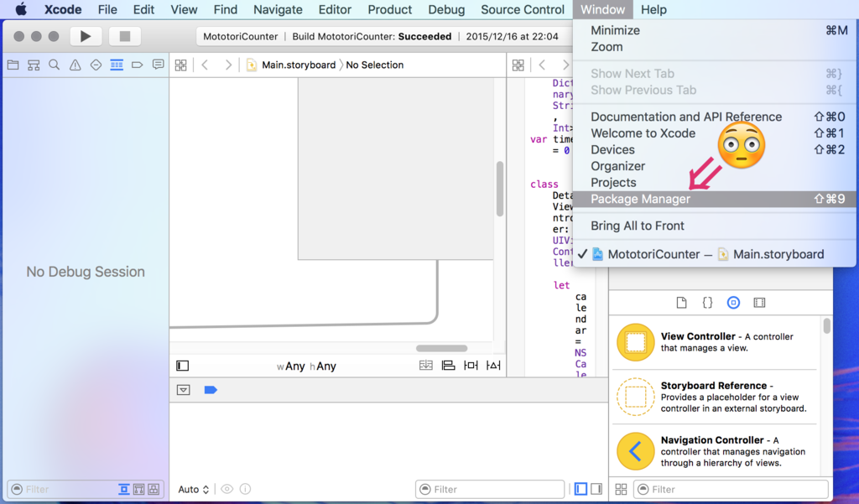Viewport: 859px width, 504px height.
Task: Select the View Controller library object
Action: 715,342
